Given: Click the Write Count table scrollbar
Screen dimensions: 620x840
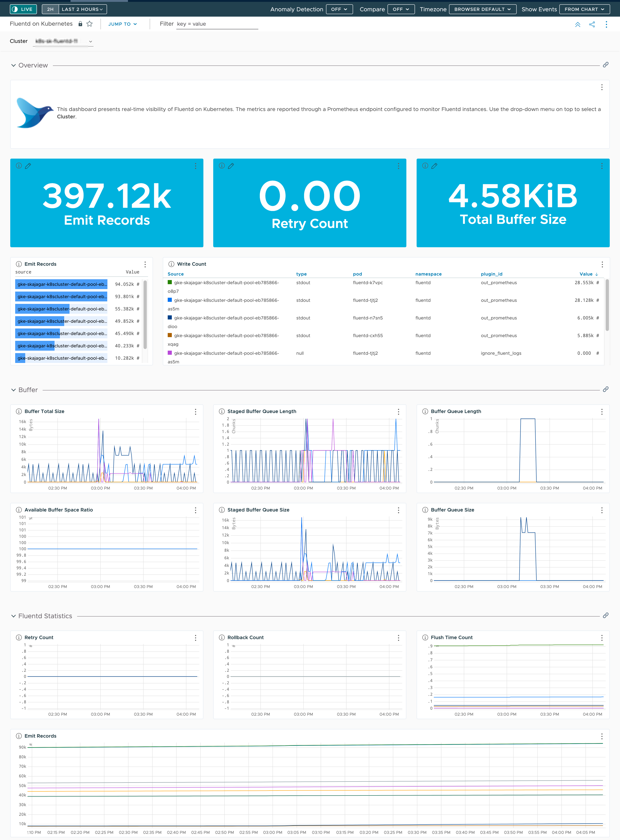Looking at the screenshot, I should point(607,305).
